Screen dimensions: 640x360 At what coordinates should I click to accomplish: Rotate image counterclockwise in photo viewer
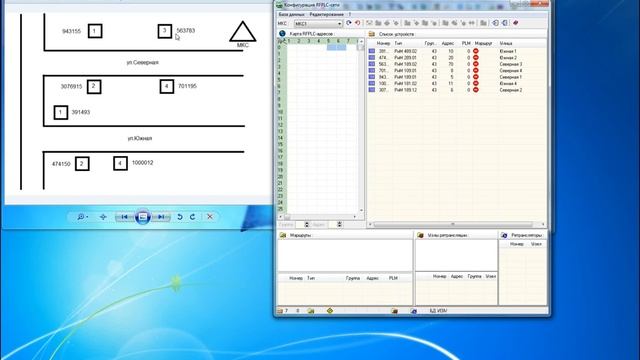click(180, 217)
